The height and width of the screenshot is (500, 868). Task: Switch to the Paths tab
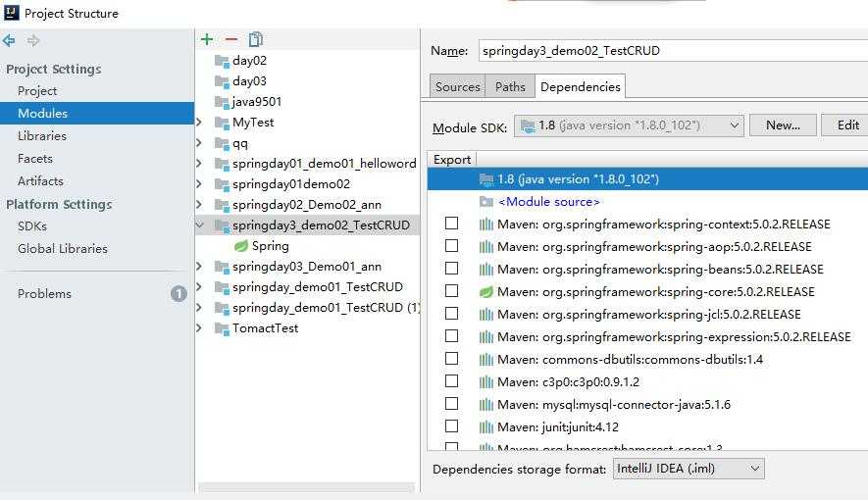(x=510, y=87)
